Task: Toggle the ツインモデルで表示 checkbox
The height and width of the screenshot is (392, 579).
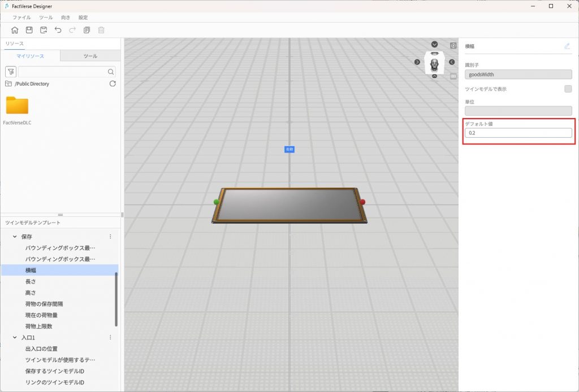Action: coord(568,89)
